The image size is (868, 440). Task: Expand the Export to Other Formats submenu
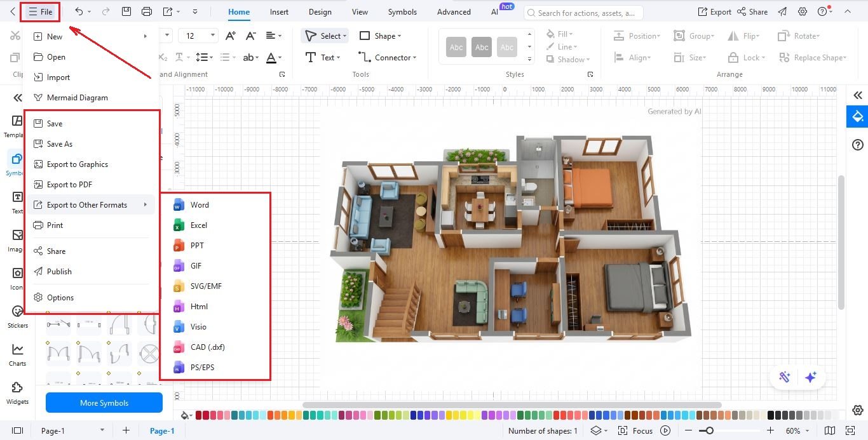tap(86, 204)
